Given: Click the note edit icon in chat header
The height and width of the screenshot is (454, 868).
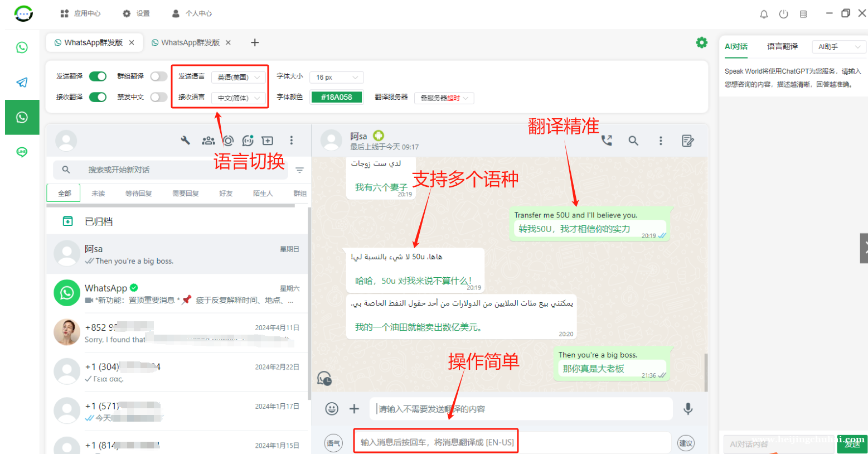Looking at the screenshot, I should tap(688, 141).
